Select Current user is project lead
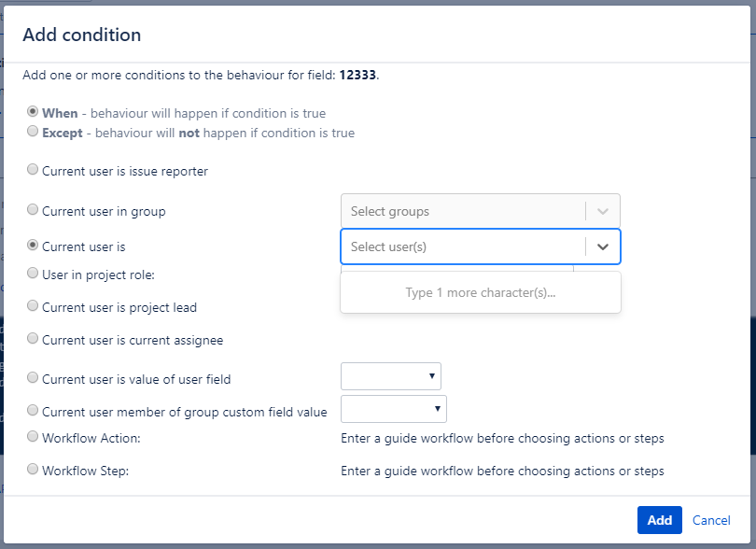 tap(33, 306)
